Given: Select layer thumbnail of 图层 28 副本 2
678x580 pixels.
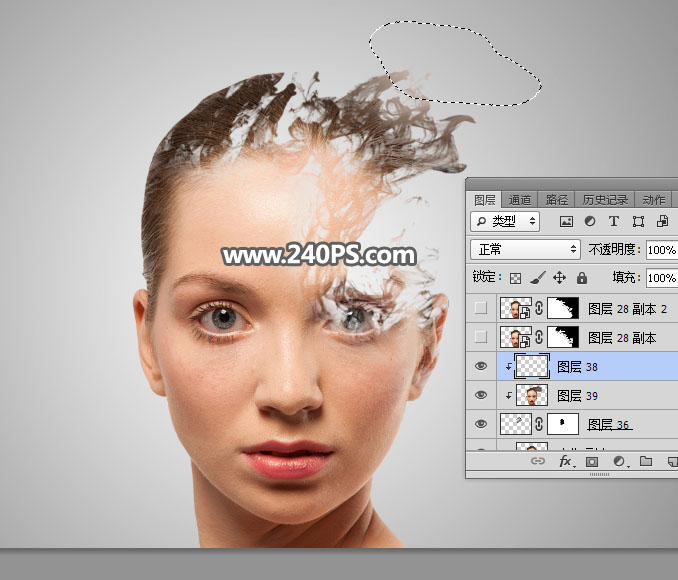Looking at the screenshot, I should click(x=515, y=308).
